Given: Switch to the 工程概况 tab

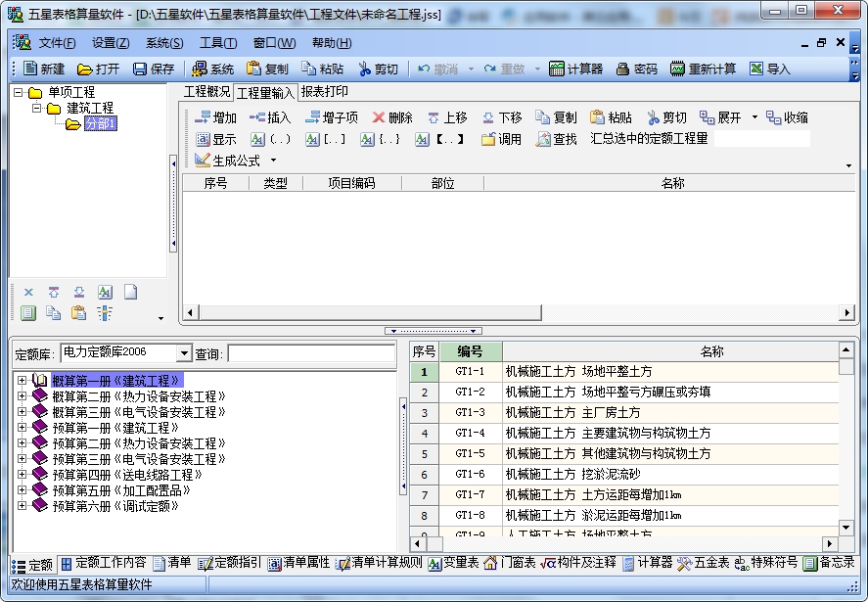Looking at the screenshot, I should [207, 91].
